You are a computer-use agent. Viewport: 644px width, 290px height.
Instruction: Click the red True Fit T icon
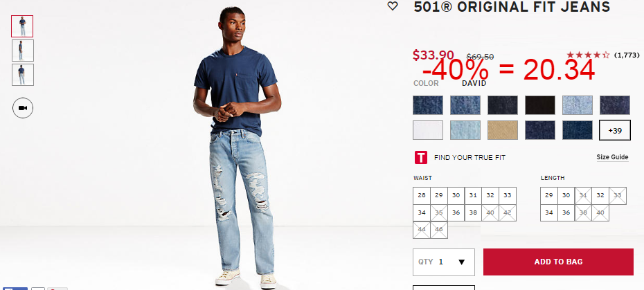click(x=420, y=157)
